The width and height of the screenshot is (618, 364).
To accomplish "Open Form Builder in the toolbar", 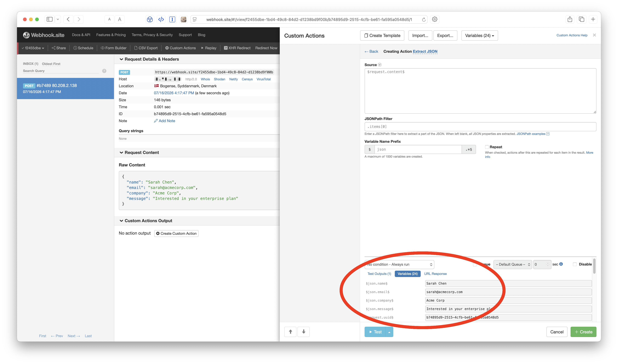I will 114,48.
